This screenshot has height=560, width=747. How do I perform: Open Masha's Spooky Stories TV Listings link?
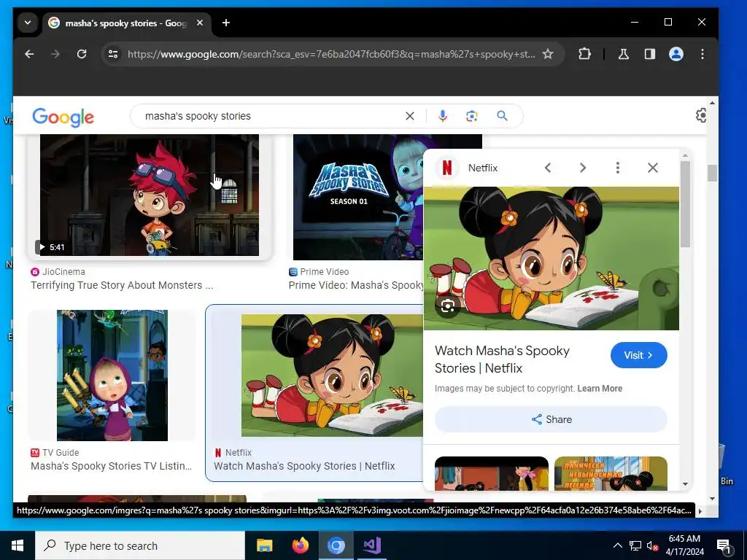point(111,466)
